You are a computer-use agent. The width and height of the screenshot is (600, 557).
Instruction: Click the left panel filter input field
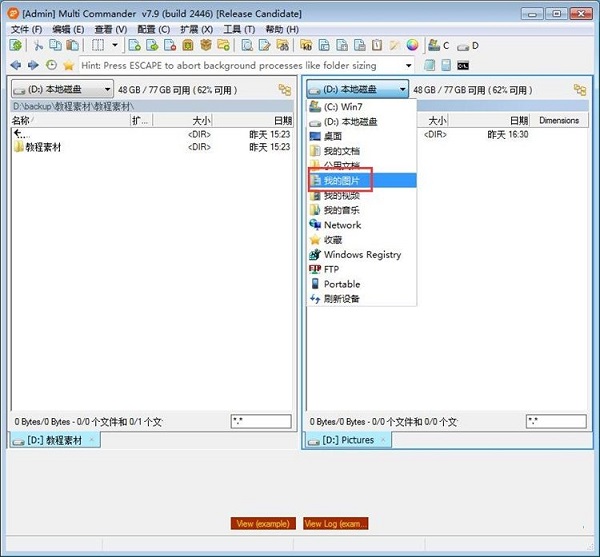point(260,422)
